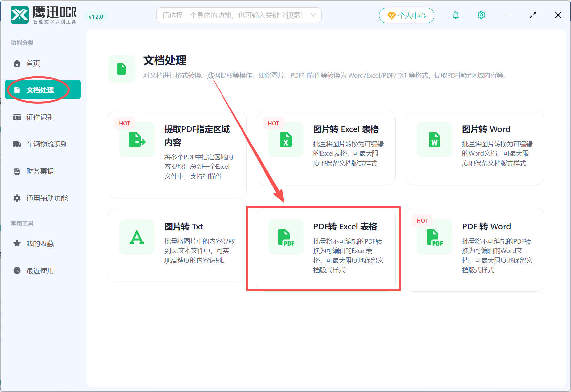The image size is (571, 392).
Task: Open 我的收藏 favorites
Action: [x=40, y=243]
